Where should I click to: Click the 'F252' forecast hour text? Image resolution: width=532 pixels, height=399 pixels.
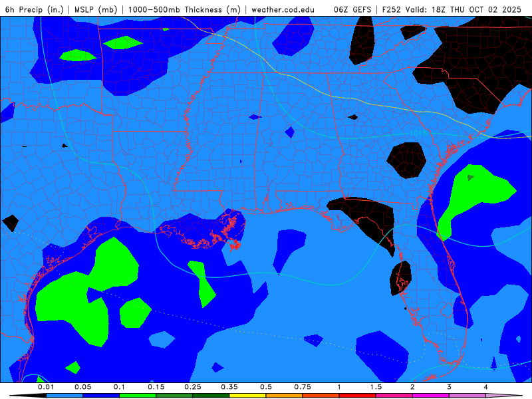click(391, 9)
